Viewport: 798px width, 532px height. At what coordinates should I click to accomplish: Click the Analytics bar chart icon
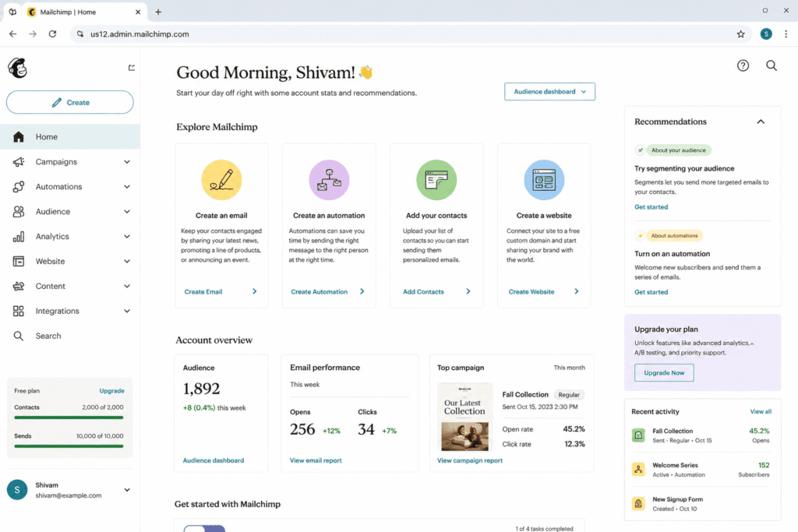[19, 237]
